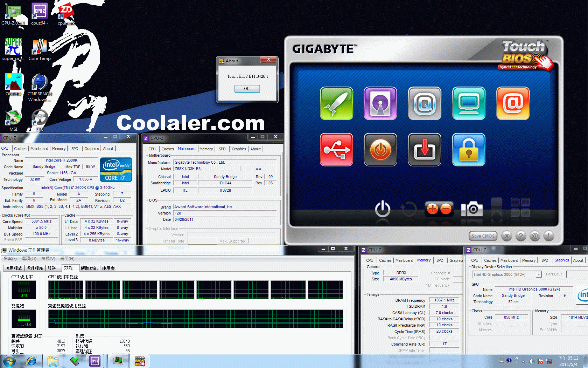588x368 pixels.
Task: Click the Specification field 'Intel(R) Core(TM) i7-2600K CPU @ 3.40GHz'
Action: pos(78,188)
